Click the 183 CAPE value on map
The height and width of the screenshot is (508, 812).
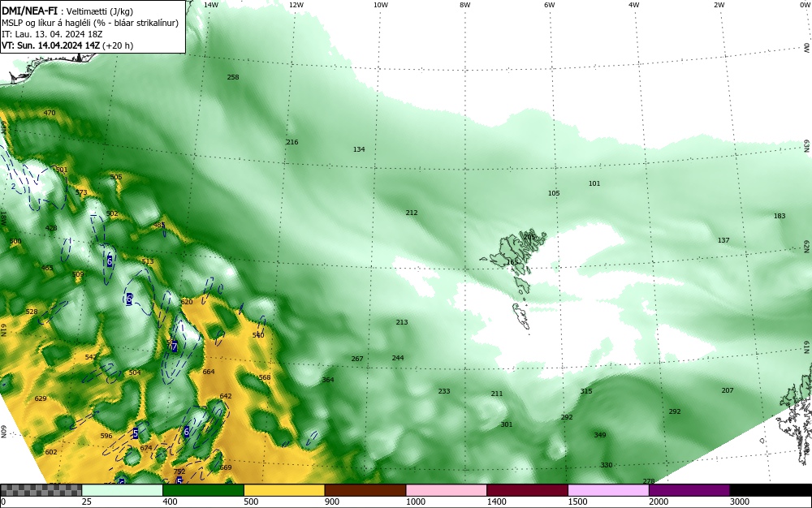(780, 216)
